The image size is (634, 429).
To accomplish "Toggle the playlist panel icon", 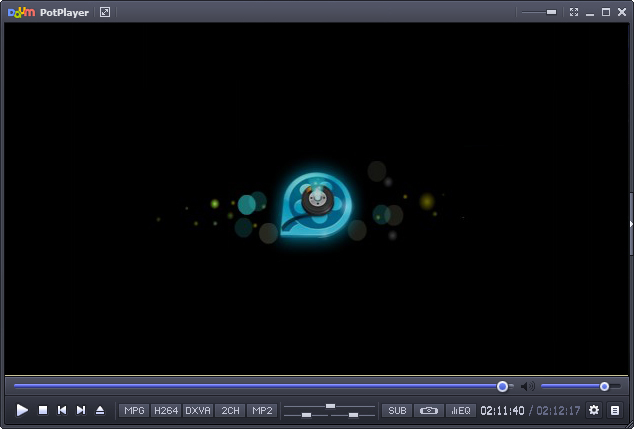I will point(615,410).
